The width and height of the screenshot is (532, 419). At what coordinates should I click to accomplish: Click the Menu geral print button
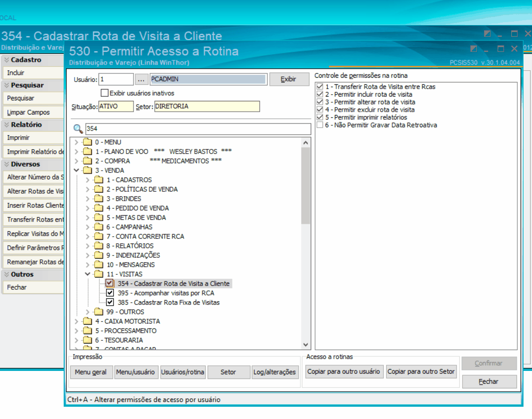(x=91, y=372)
